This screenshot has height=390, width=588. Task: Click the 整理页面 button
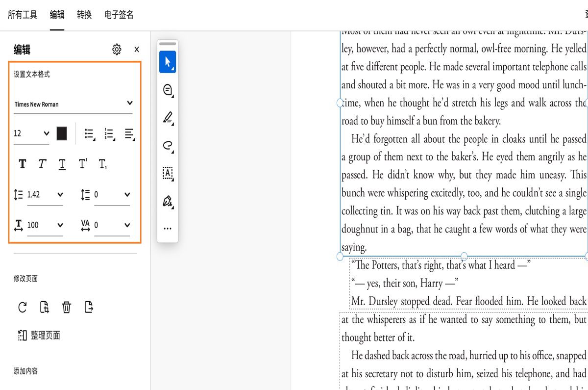(39, 336)
